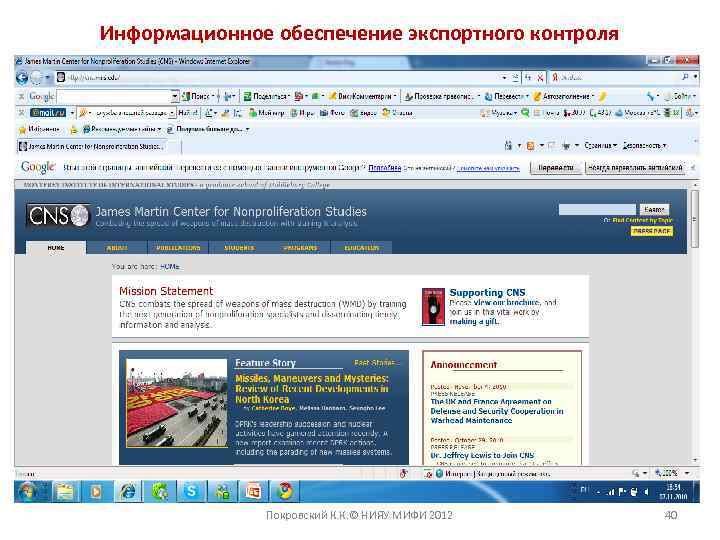Click the Home icon in command bar
The image size is (720, 540).
(508, 146)
